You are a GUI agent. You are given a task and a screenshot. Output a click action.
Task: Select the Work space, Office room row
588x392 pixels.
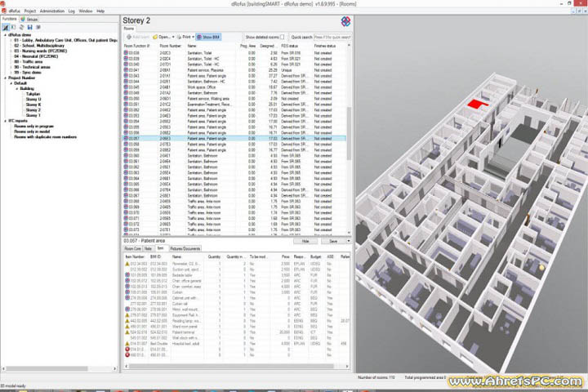click(x=235, y=87)
